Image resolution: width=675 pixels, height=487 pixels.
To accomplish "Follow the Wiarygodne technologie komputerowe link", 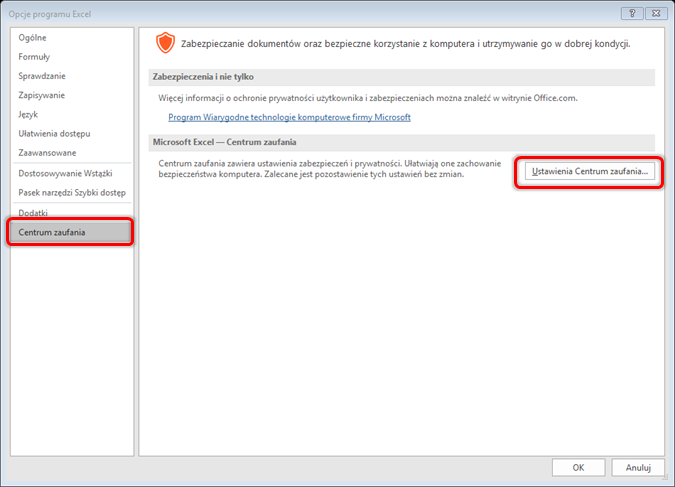I will click(289, 117).
